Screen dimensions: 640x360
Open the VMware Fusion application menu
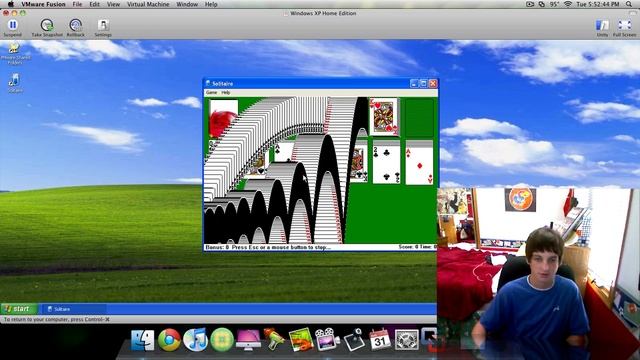43,4
